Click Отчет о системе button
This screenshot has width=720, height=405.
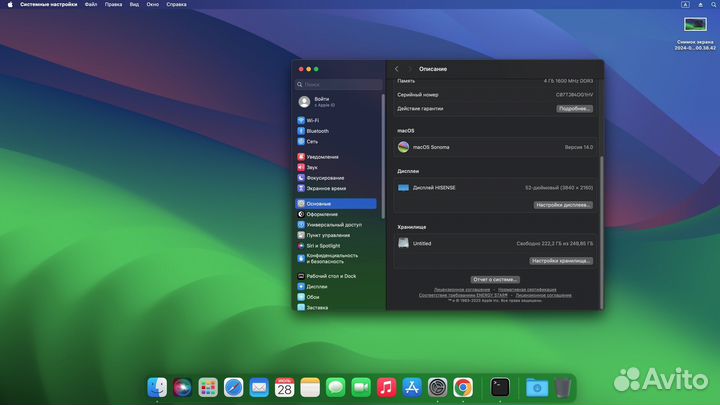495,279
